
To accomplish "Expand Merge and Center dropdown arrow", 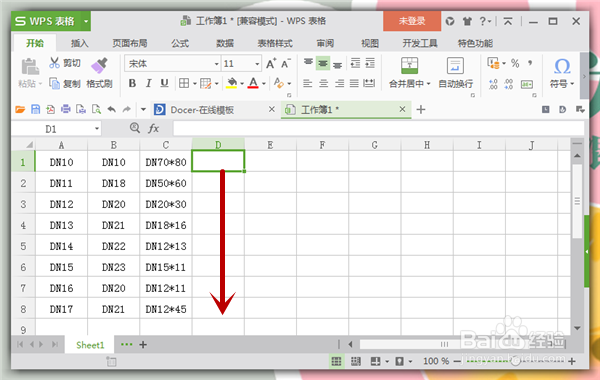I will (x=428, y=83).
